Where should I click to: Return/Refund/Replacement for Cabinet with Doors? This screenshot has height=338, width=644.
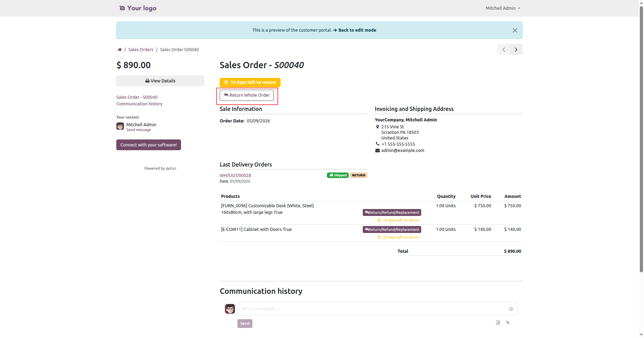(x=392, y=230)
